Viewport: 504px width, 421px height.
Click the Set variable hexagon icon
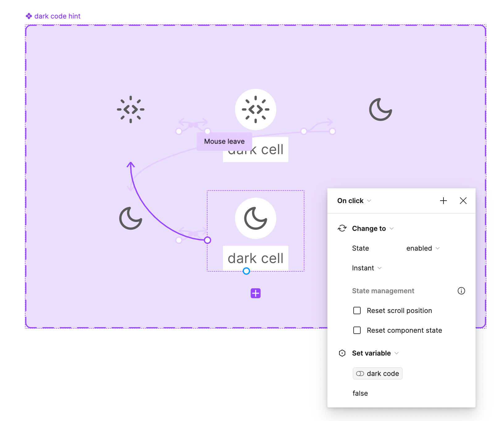(342, 353)
